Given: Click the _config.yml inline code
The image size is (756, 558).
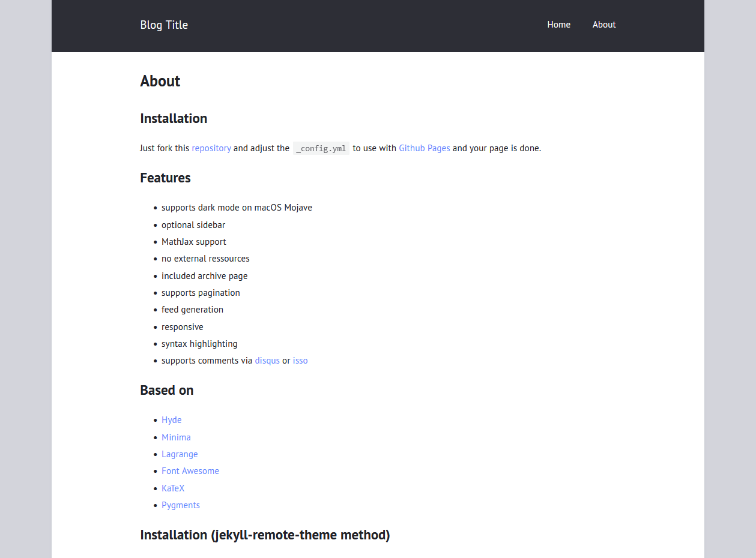Looking at the screenshot, I should click(x=321, y=149).
